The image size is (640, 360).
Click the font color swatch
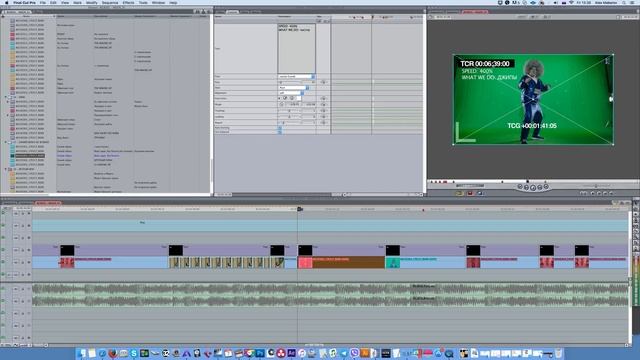pos(298,98)
